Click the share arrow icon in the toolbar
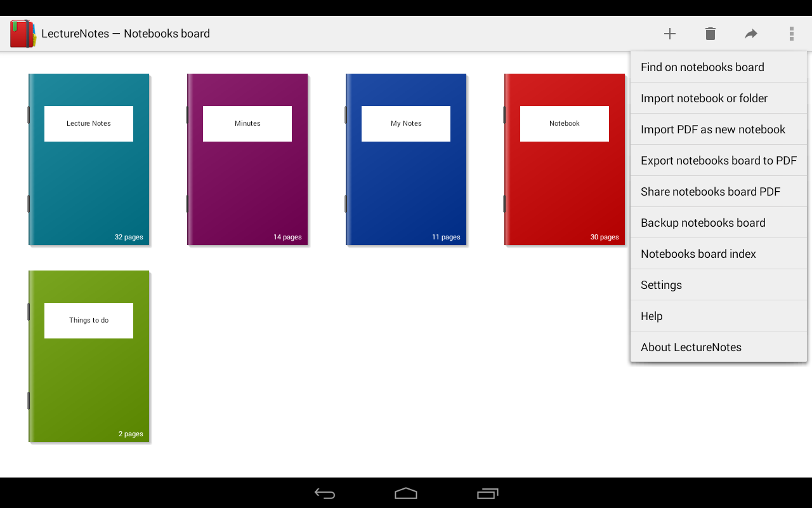The image size is (812, 508). [x=750, y=33]
